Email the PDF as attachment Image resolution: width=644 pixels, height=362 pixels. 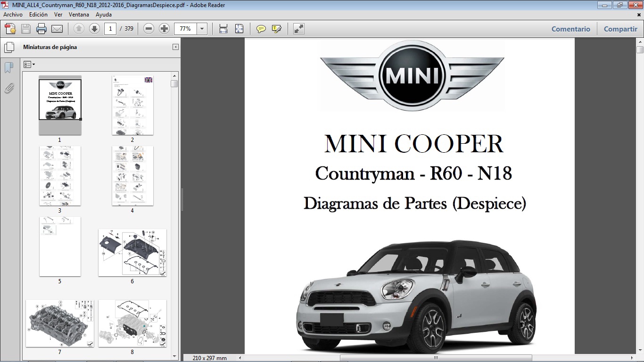[x=57, y=29]
